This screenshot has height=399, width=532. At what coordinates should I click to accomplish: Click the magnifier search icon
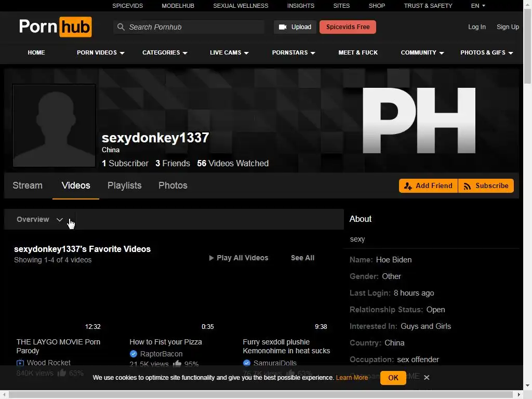pyautogui.click(x=121, y=27)
